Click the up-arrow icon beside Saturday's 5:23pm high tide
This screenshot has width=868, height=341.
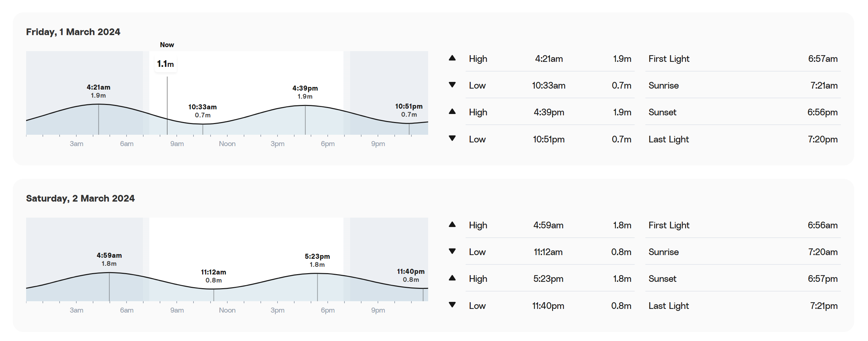(x=452, y=278)
